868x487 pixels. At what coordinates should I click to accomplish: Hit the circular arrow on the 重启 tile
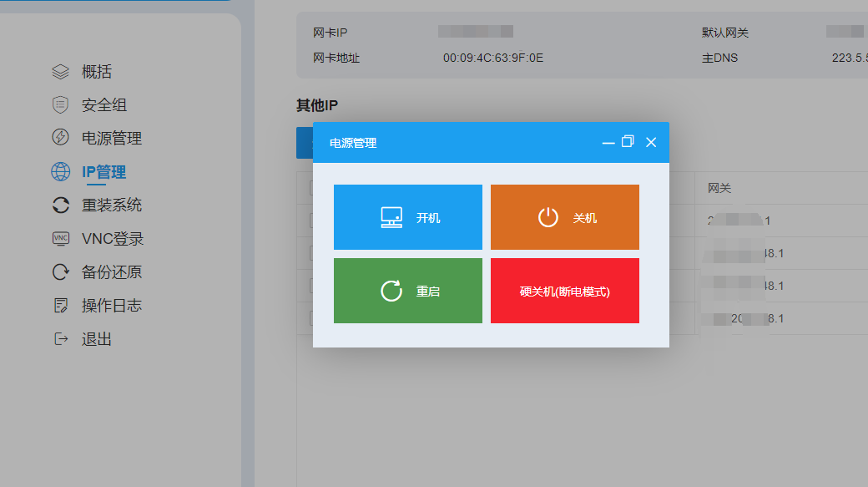[391, 291]
